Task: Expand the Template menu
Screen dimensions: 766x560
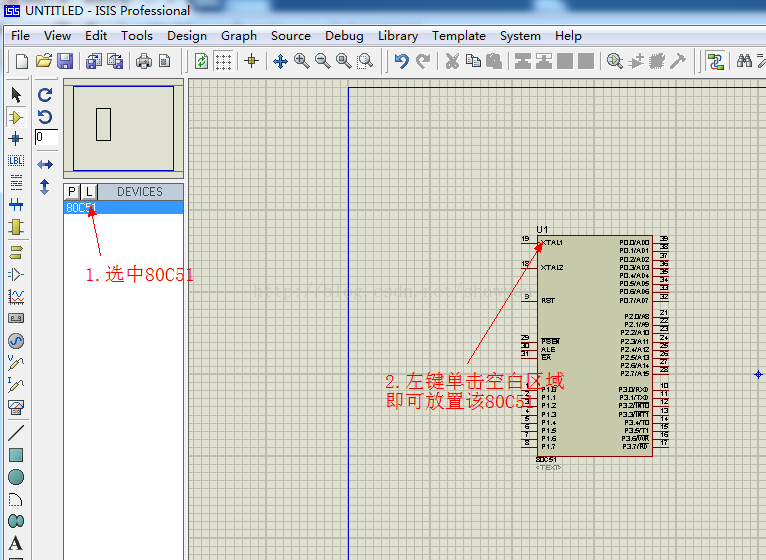Action: 458,35
